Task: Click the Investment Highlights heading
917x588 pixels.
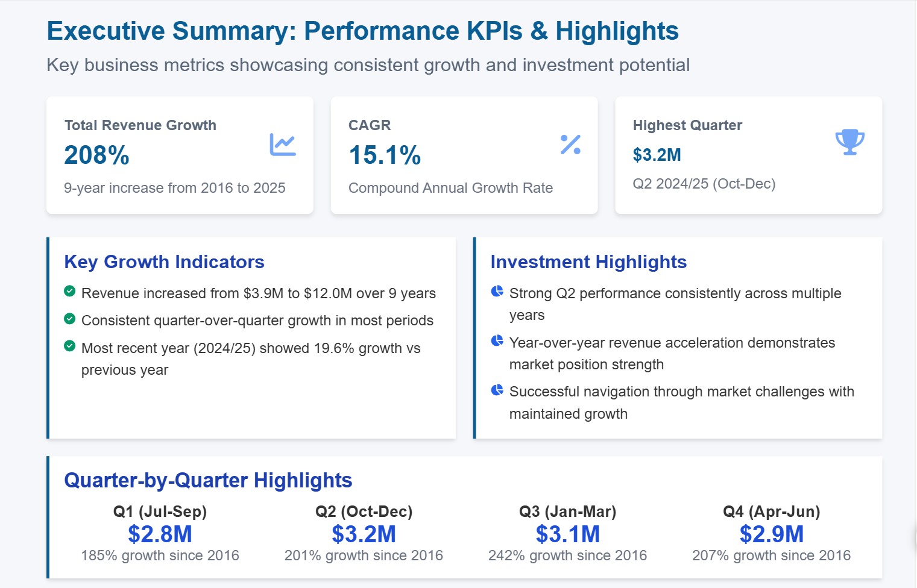Action: [x=588, y=262]
